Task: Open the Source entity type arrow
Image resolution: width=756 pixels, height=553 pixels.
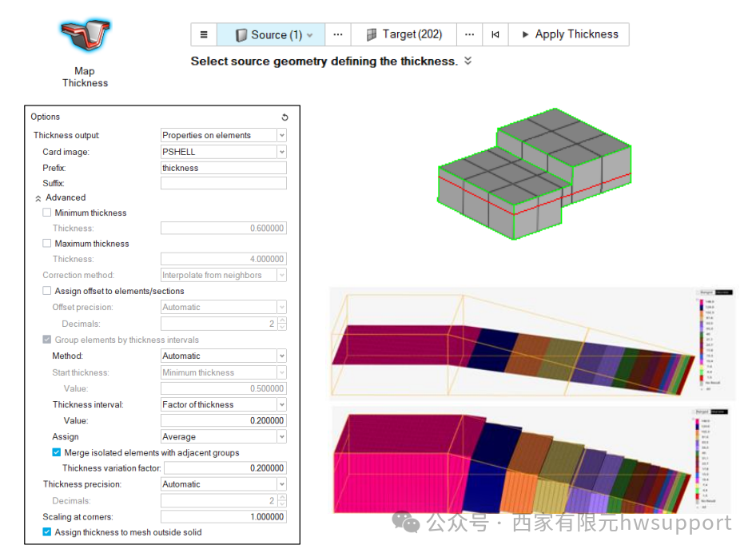Action: [309, 35]
